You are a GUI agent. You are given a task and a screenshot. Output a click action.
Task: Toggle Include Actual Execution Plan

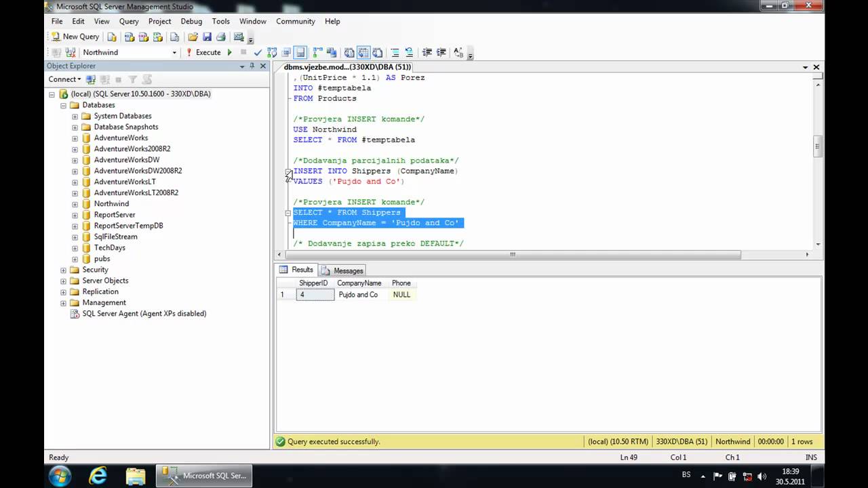(318, 52)
